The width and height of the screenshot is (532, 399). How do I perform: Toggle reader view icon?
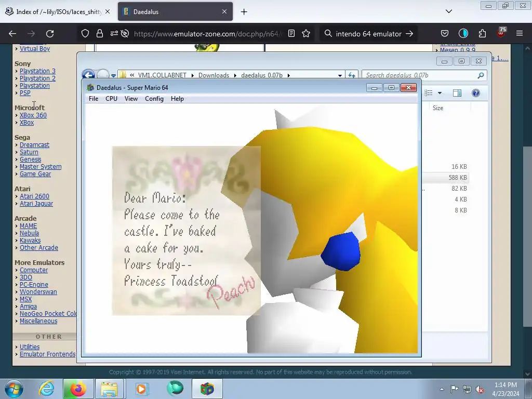click(x=291, y=34)
